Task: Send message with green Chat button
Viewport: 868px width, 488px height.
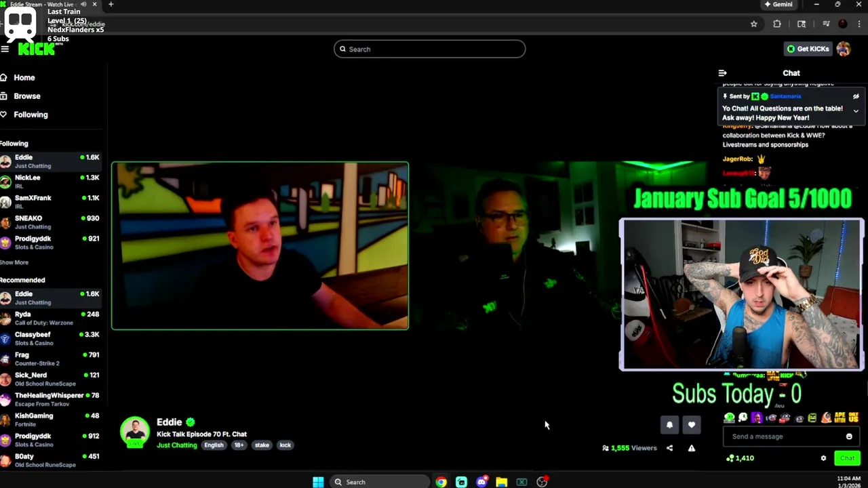Action: tap(847, 458)
